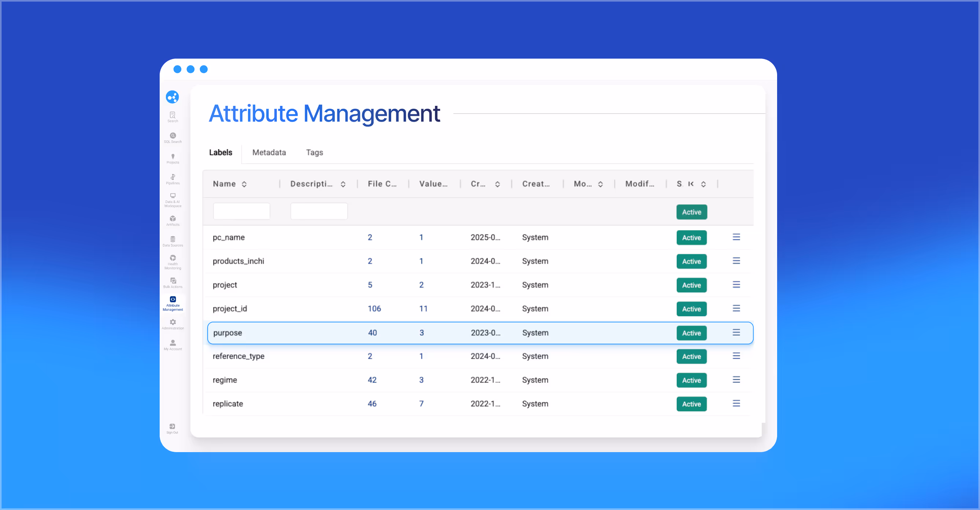Sort by the Description column arrows

[343, 184]
